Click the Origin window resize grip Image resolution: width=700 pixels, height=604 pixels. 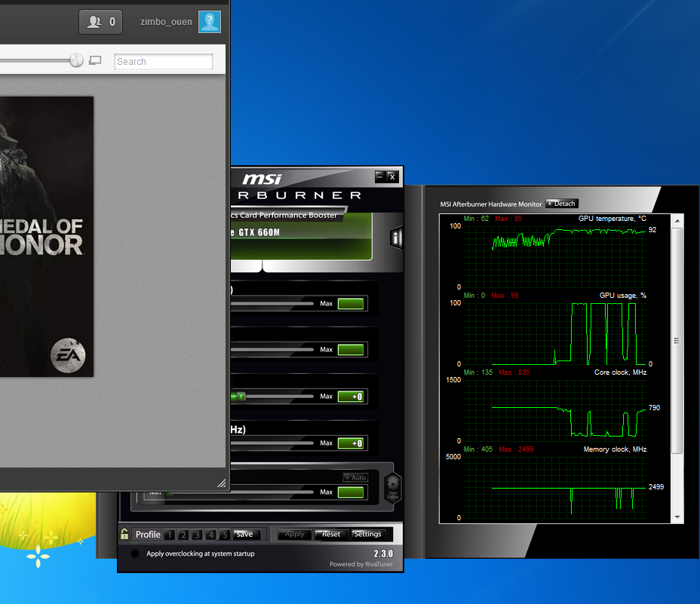click(222, 483)
